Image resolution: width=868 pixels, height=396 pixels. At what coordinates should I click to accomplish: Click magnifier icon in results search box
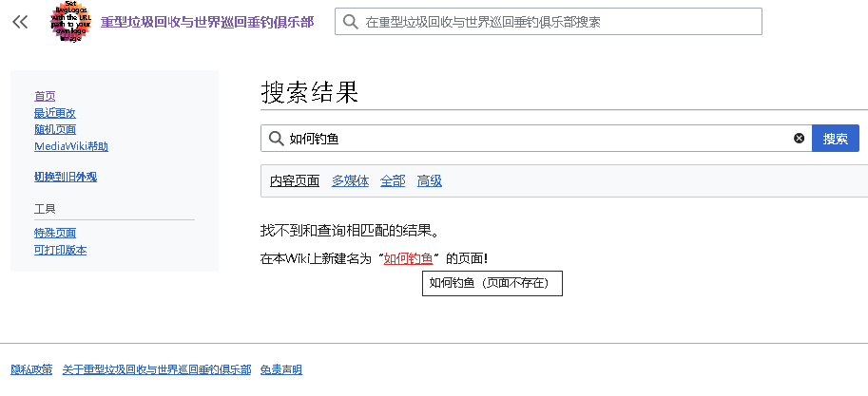(x=277, y=139)
